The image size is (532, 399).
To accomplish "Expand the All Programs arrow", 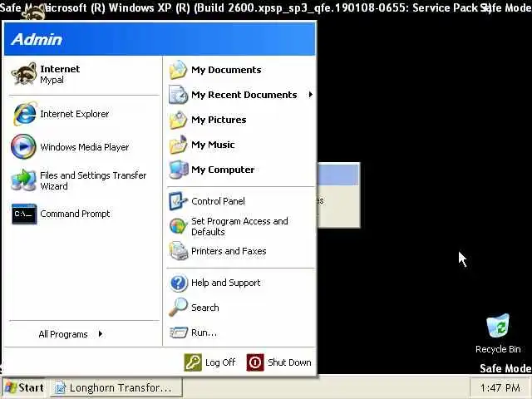I will pos(101,334).
